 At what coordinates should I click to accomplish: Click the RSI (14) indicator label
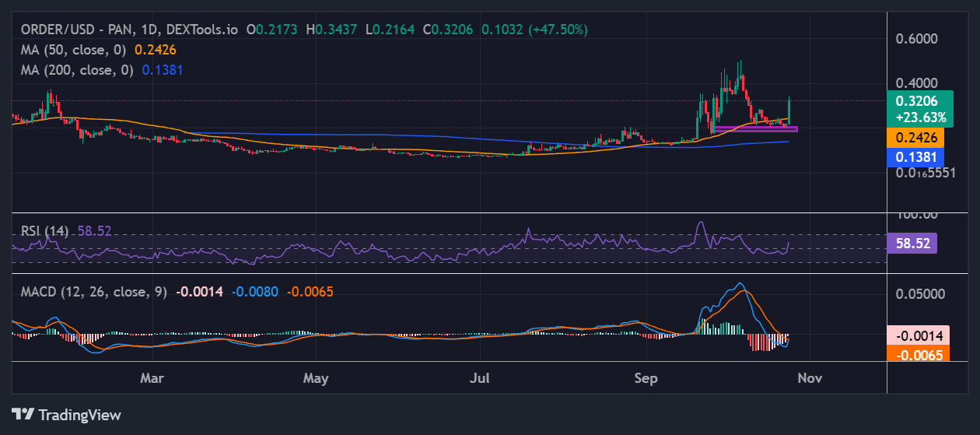[x=44, y=231]
